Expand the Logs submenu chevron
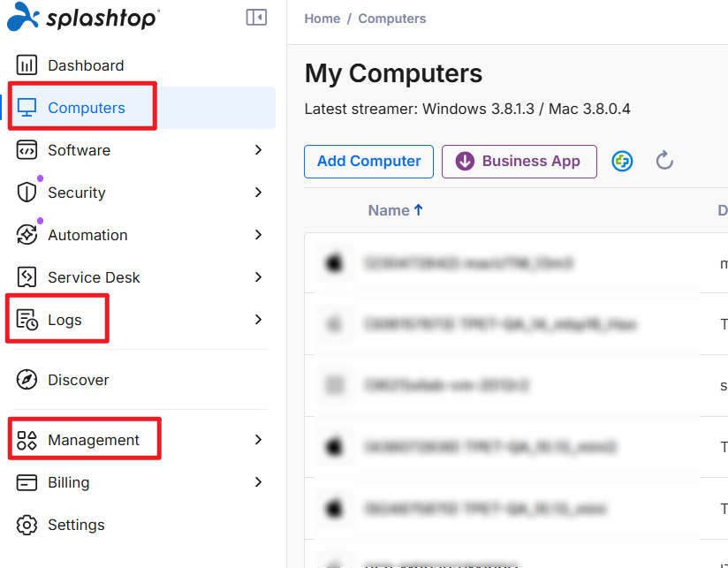The image size is (728, 568). [259, 320]
